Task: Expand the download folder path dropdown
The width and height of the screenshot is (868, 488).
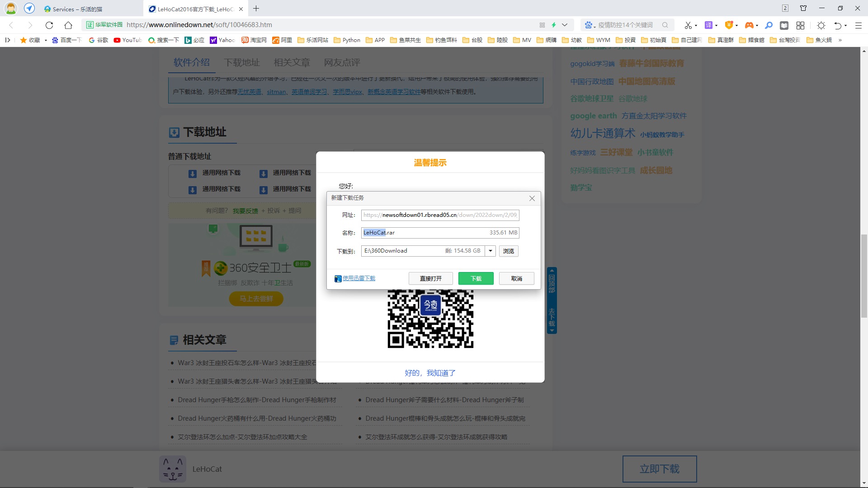Action: (x=491, y=251)
